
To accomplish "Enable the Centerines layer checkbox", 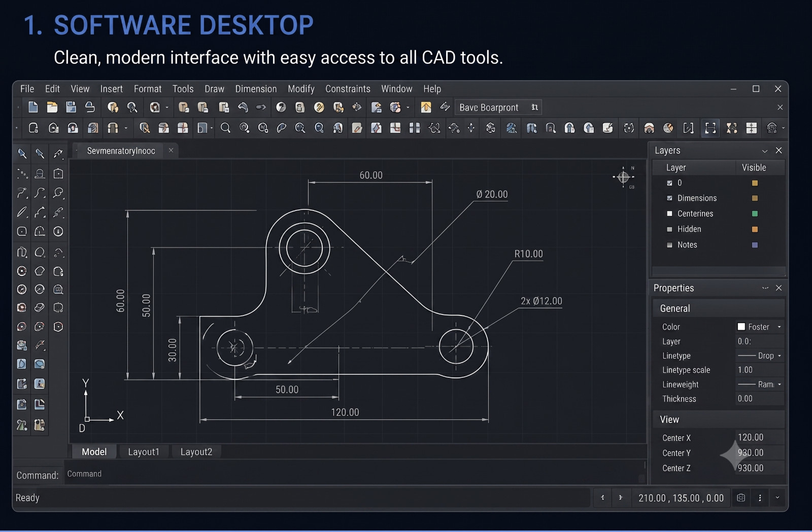I will click(669, 214).
